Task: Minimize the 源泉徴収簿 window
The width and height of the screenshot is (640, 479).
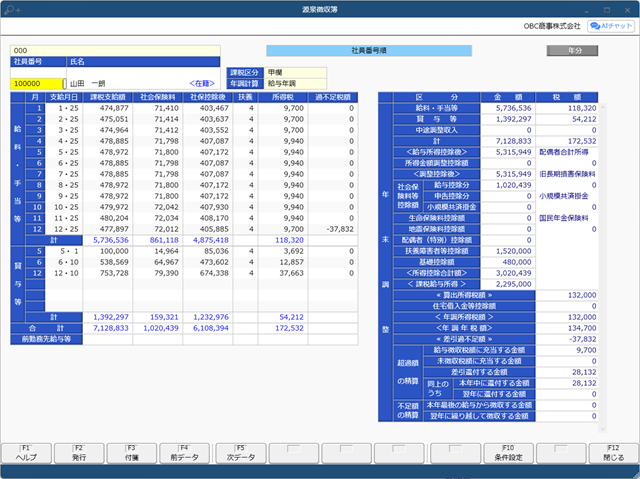Action: 587,10
